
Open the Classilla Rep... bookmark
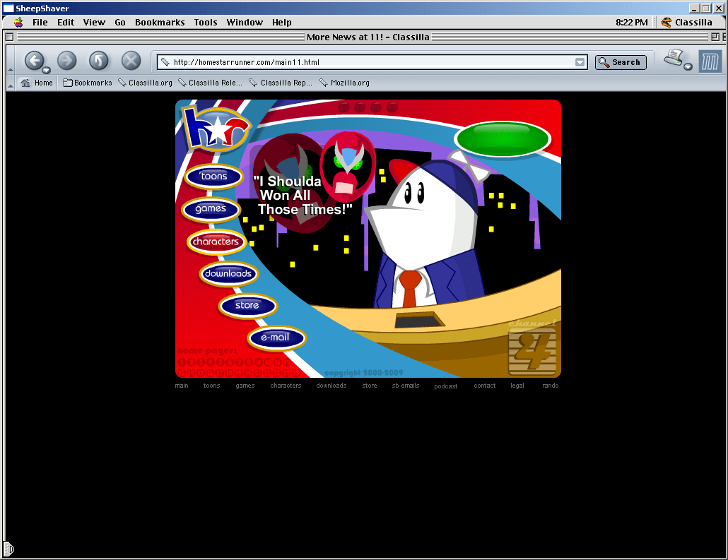[x=281, y=83]
